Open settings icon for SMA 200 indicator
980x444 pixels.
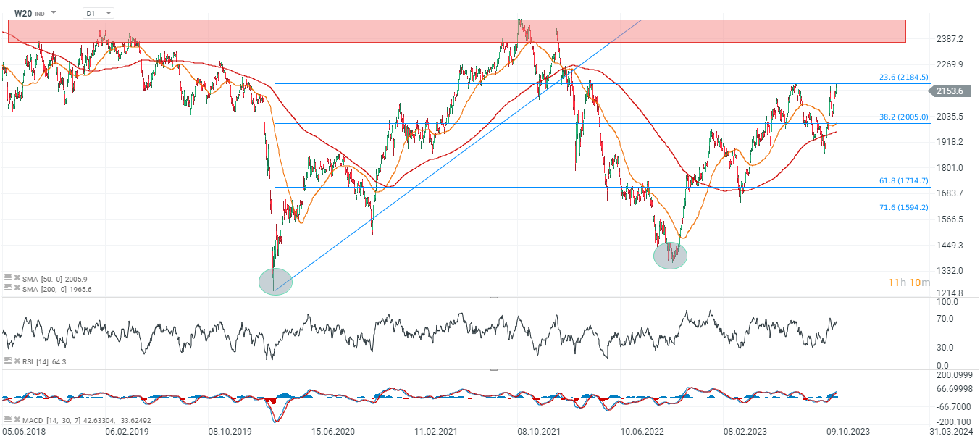click(7, 288)
